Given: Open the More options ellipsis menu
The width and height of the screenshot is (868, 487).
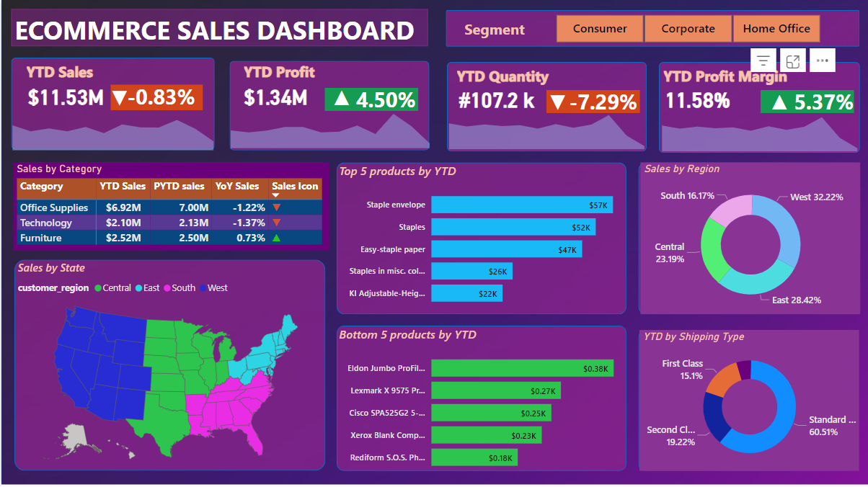Looking at the screenshot, I should (822, 61).
